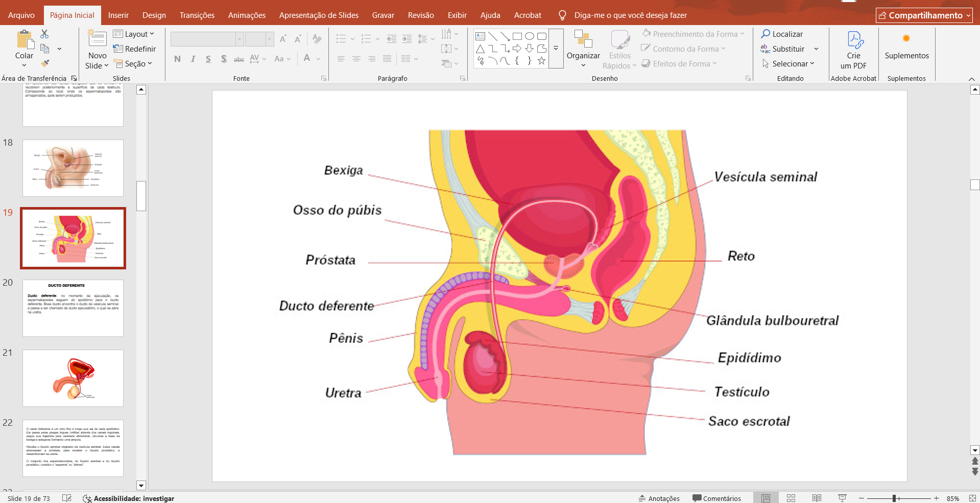Screen dimensions: 980x503
Task: Click the Diga-me search box
Action: tap(623, 15)
